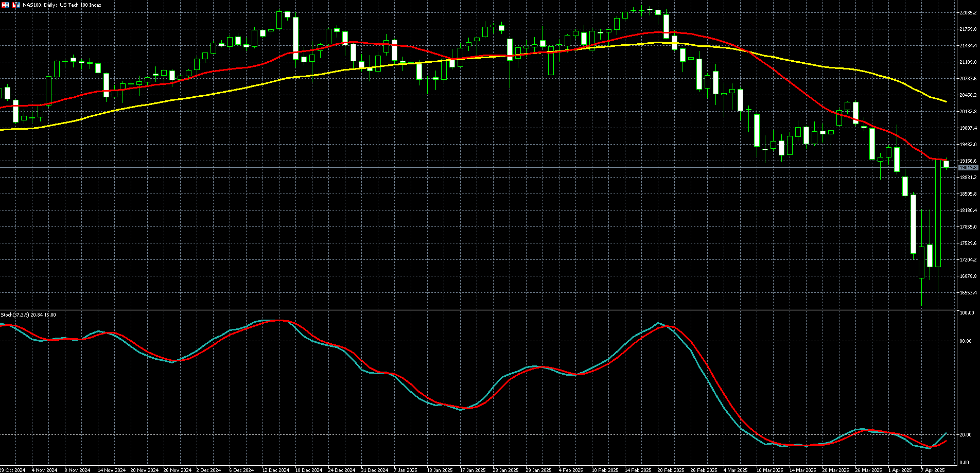
Task: Click the 100.00 stochastic scale label
Action: pos(967,313)
